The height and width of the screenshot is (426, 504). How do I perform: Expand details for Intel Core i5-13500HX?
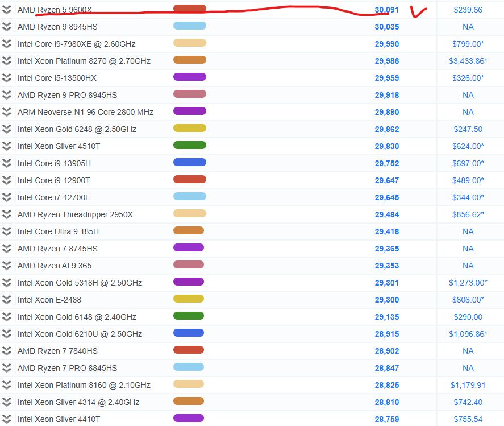6,78
